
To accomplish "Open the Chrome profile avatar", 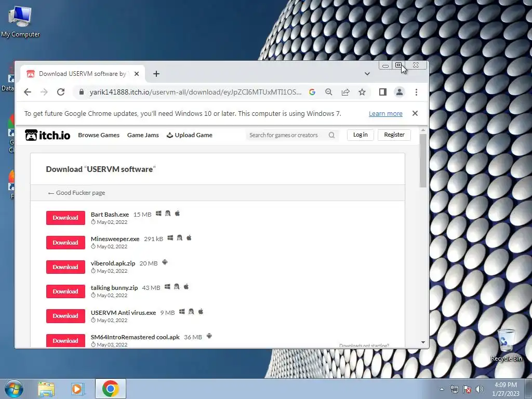I will (x=400, y=92).
